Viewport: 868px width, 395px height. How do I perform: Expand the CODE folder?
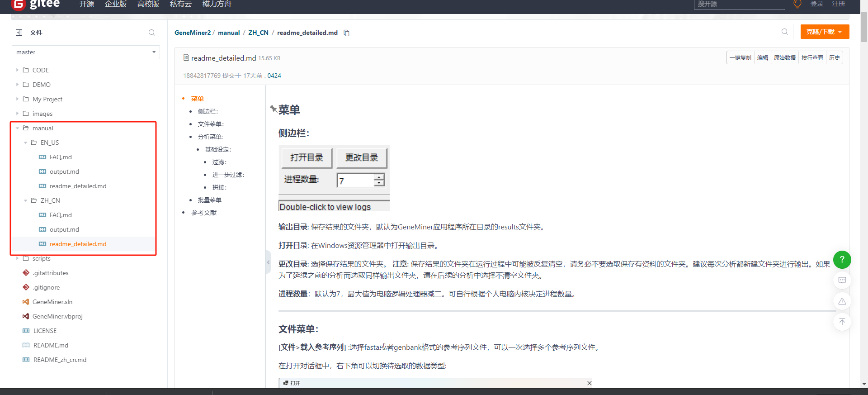tap(17, 70)
